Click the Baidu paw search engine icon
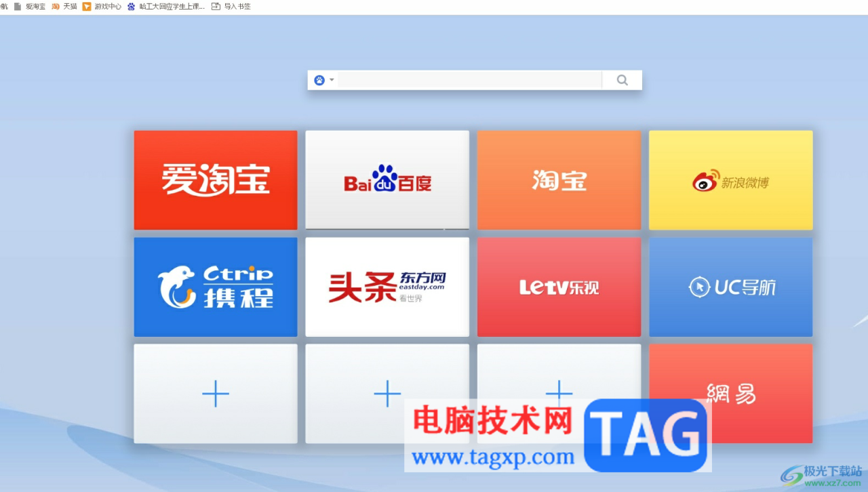The height and width of the screenshot is (492, 868). click(x=319, y=80)
